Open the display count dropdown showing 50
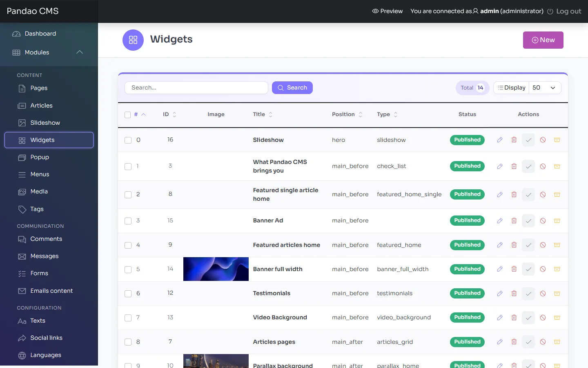Viewport: 588px width, 368px height. click(545, 88)
